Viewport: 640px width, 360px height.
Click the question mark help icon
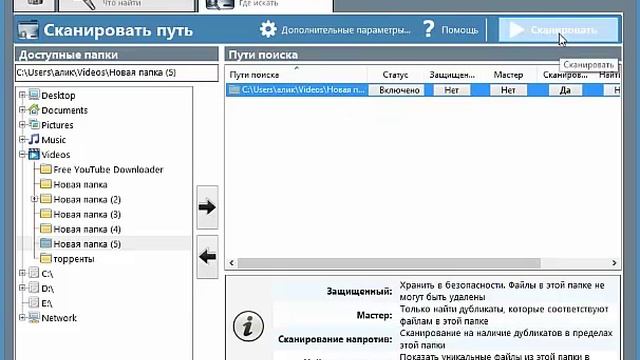[x=429, y=29]
